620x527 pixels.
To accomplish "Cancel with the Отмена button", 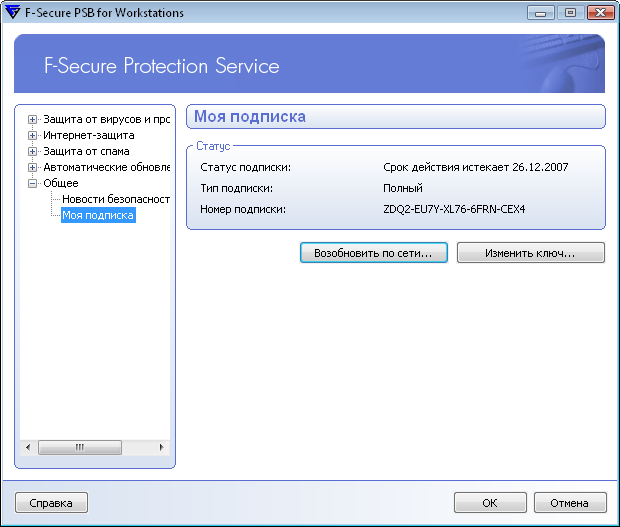I will click(x=570, y=503).
